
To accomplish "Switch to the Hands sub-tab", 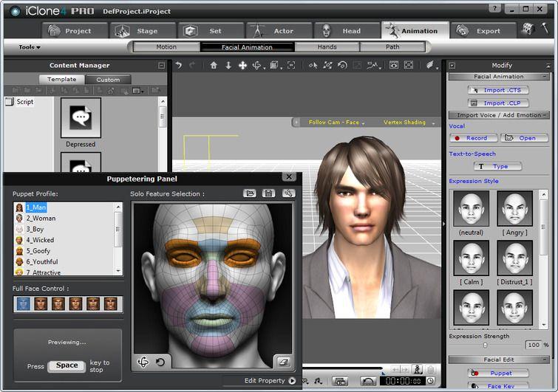I will tap(327, 47).
